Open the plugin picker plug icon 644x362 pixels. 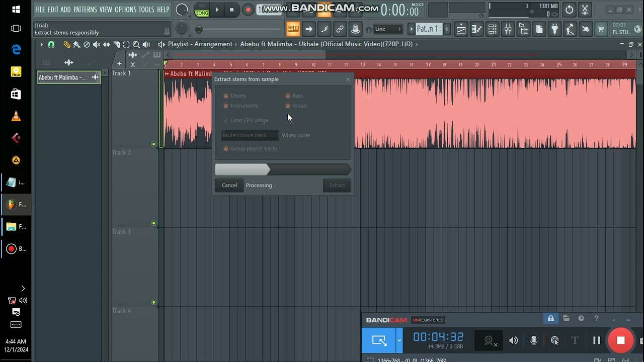click(x=554, y=29)
